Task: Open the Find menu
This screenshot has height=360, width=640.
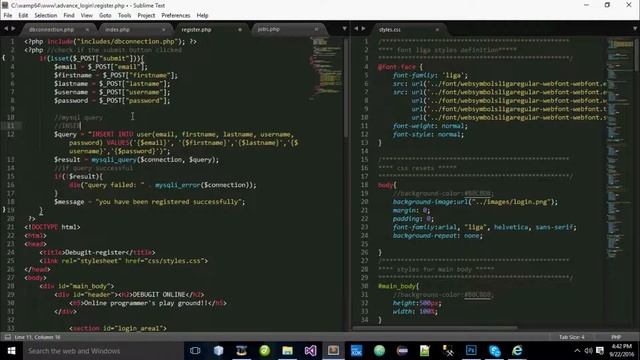Action: pyautogui.click(x=69, y=16)
